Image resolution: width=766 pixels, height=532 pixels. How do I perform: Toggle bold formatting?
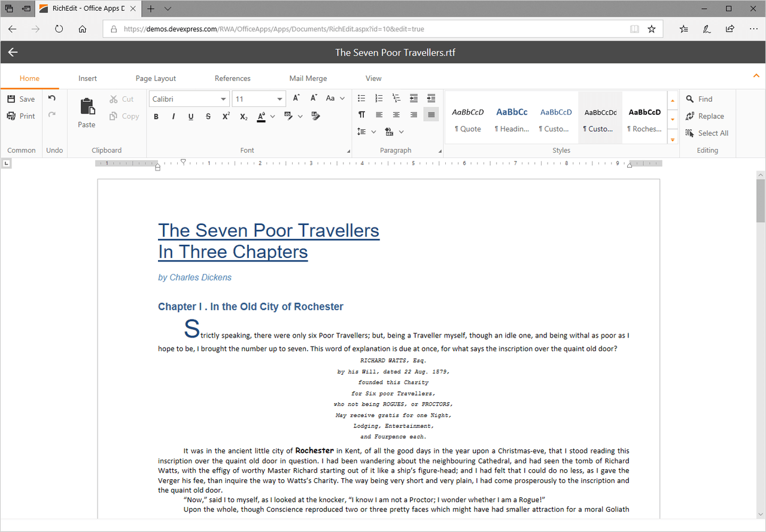pyautogui.click(x=156, y=117)
